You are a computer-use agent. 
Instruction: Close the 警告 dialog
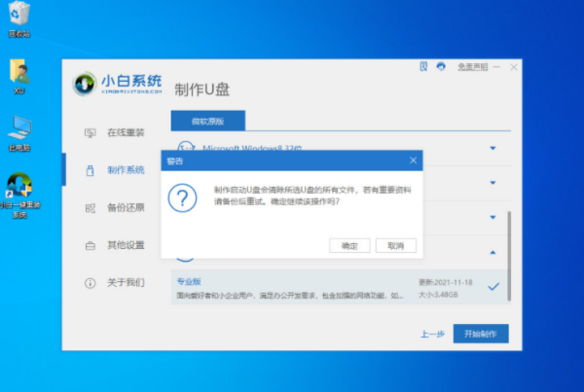click(413, 160)
